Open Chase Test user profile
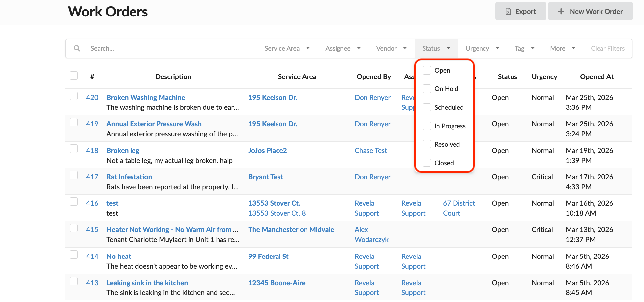 coord(371,151)
